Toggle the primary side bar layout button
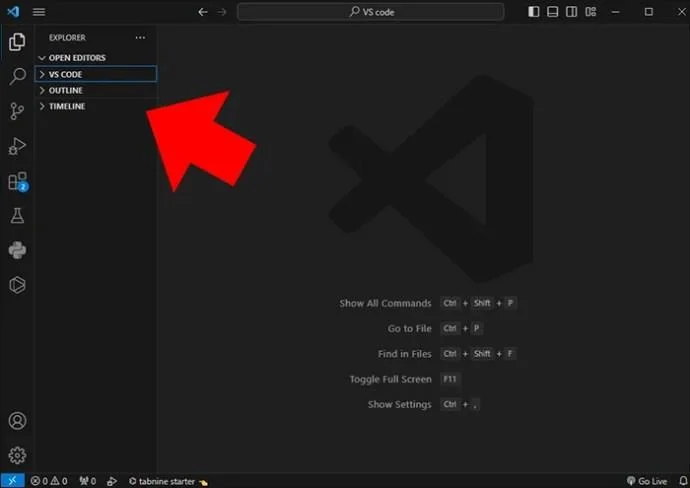The image size is (690, 488). pyautogui.click(x=533, y=12)
